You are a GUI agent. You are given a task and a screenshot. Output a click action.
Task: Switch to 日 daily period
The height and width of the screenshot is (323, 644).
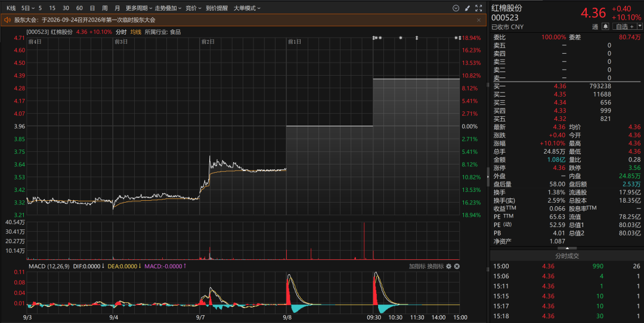point(92,8)
